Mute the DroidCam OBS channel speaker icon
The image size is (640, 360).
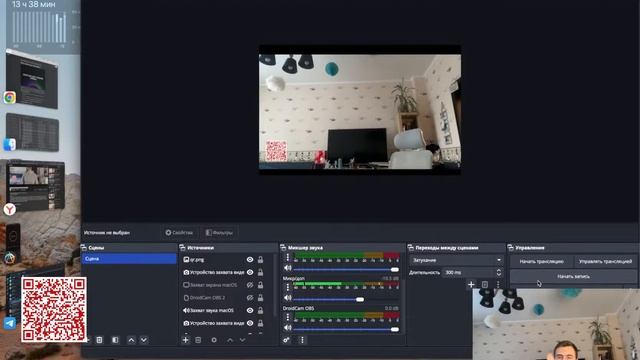(287, 328)
